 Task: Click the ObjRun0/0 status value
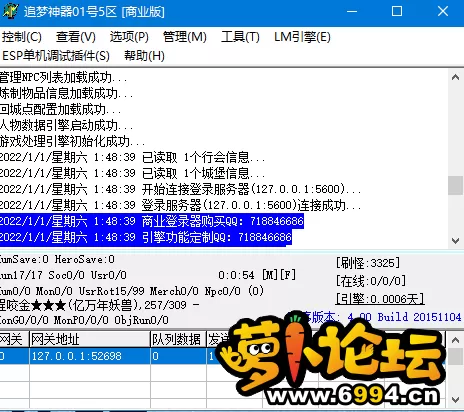(x=141, y=320)
